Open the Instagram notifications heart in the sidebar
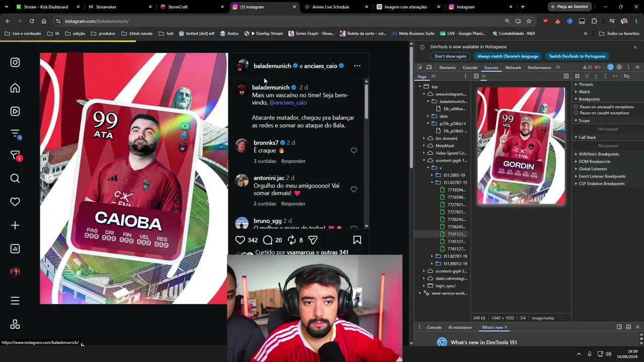644x362 pixels. click(x=15, y=202)
